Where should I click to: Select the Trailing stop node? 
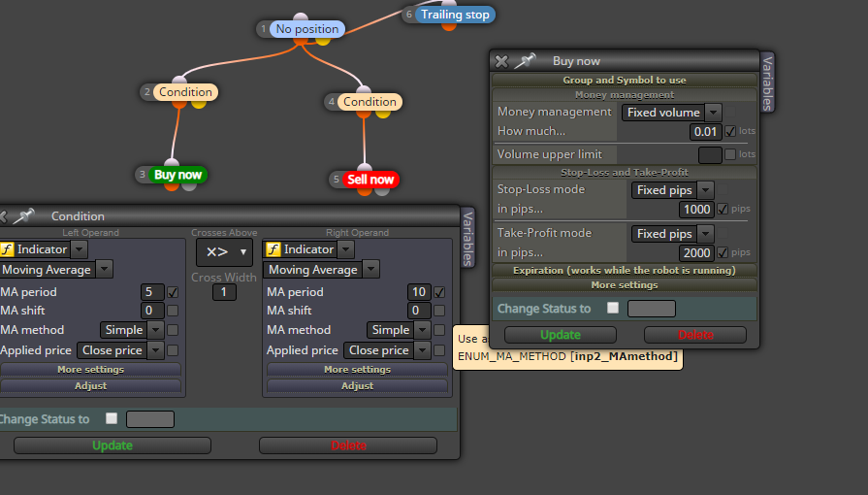click(455, 15)
